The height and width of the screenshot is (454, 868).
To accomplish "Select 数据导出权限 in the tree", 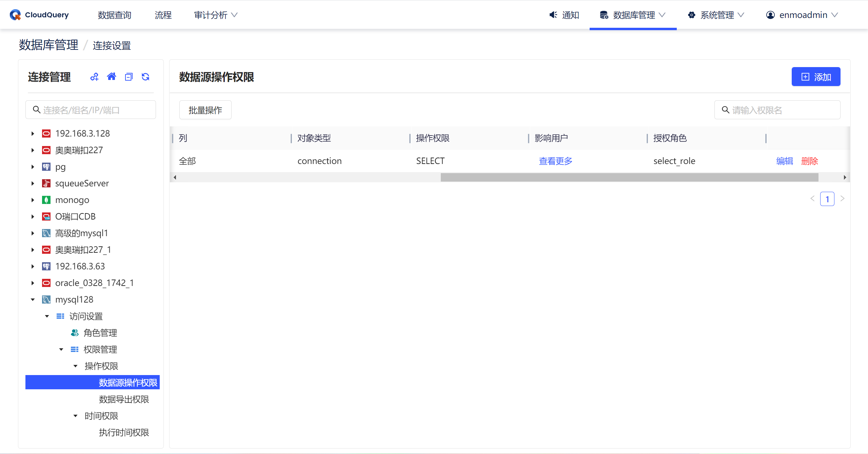I will [x=124, y=399].
